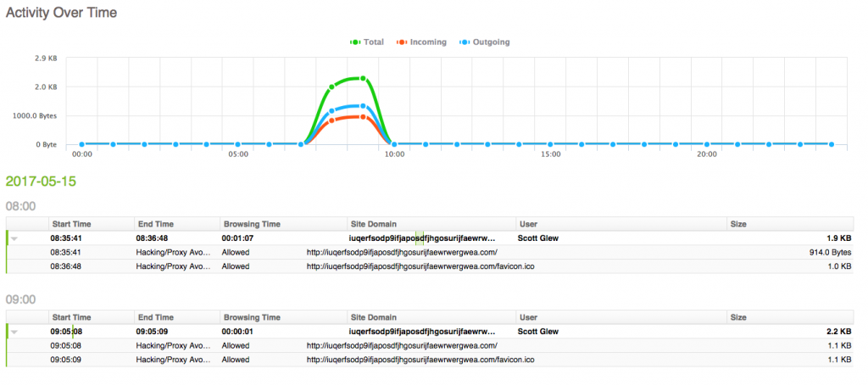
Task: Select the data point at 15:00
Action: click(550, 144)
